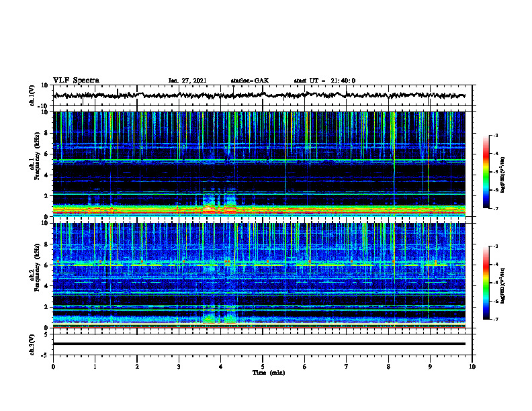Click the time axis tick label "3"
532x411 pixels.
coord(179,367)
